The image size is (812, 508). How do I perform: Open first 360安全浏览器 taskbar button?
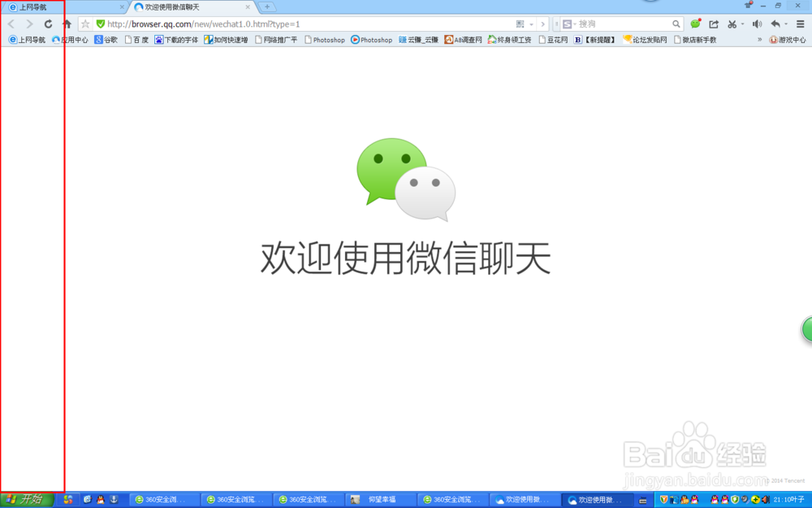click(x=164, y=500)
